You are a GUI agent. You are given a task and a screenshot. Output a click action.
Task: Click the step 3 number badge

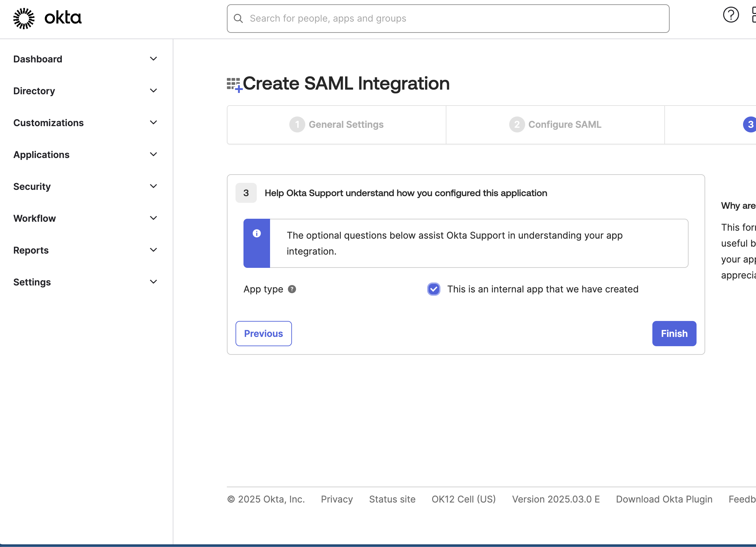(246, 193)
